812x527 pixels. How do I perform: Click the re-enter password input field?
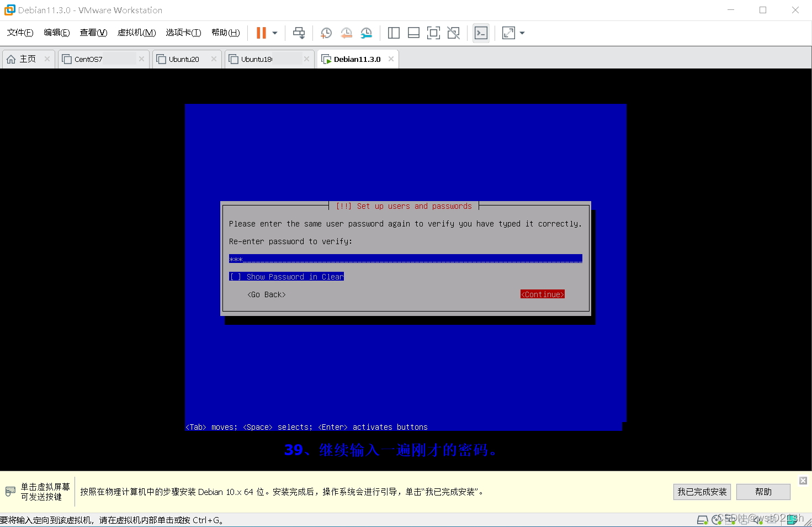pyautogui.click(x=406, y=259)
